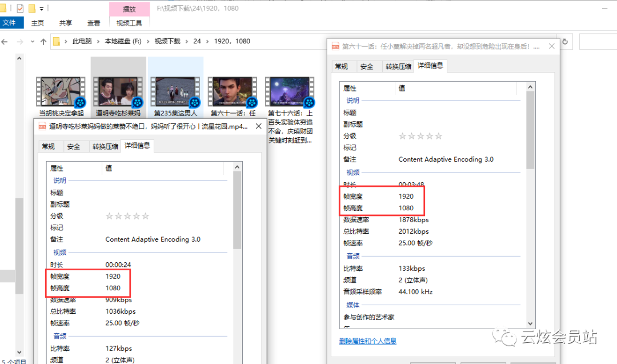Select the 音频采样频率 44.100 kHz row
The width and height of the screenshot is (617, 364).
point(432,292)
